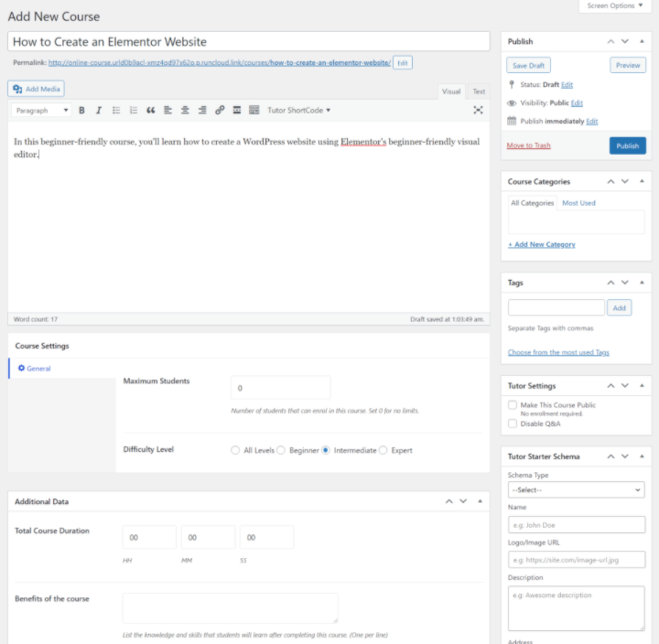Open the Most Used categories tab

pyautogui.click(x=578, y=203)
